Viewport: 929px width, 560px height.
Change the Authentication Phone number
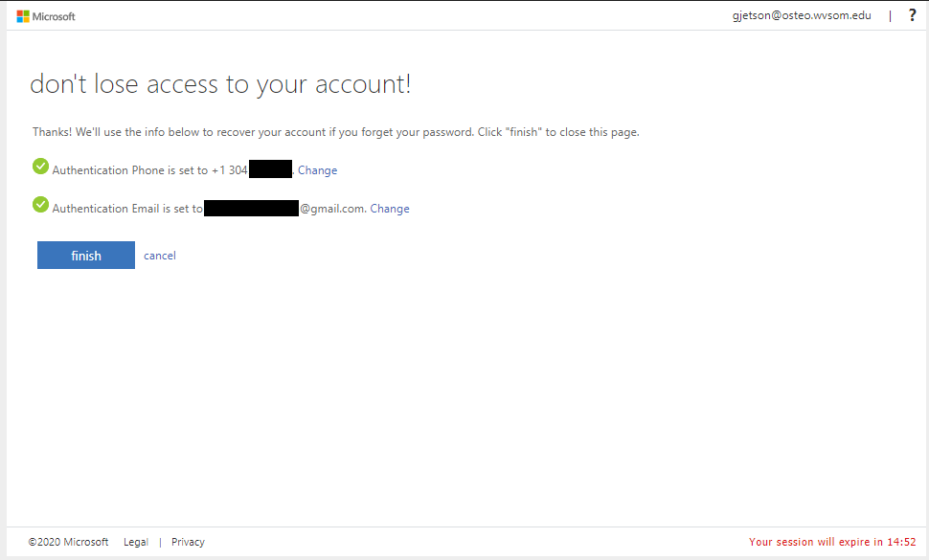[x=318, y=170]
